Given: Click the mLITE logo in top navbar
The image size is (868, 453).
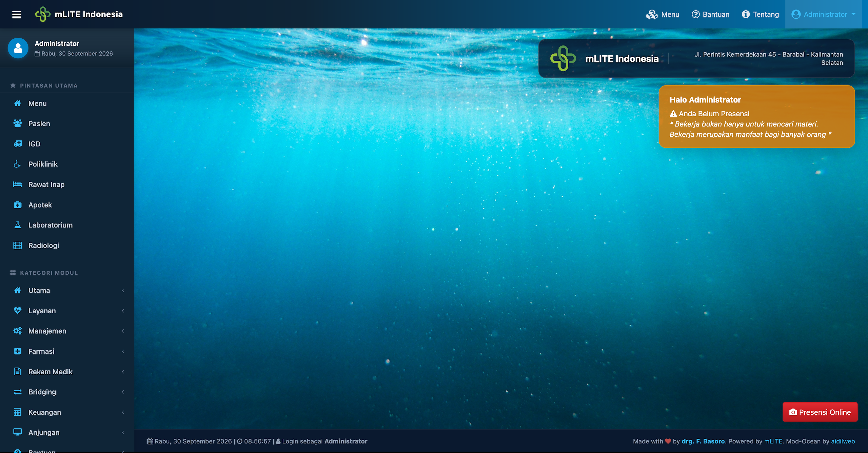Looking at the screenshot, I should pyautogui.click(x=43, y=14).
